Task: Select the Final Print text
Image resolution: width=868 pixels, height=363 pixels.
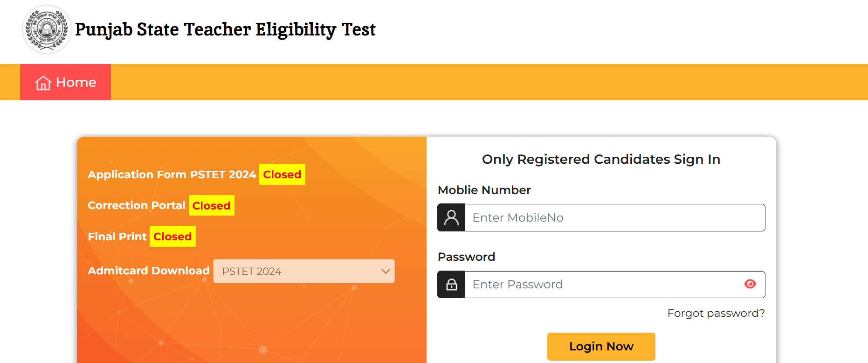Action: pos(117,237)
